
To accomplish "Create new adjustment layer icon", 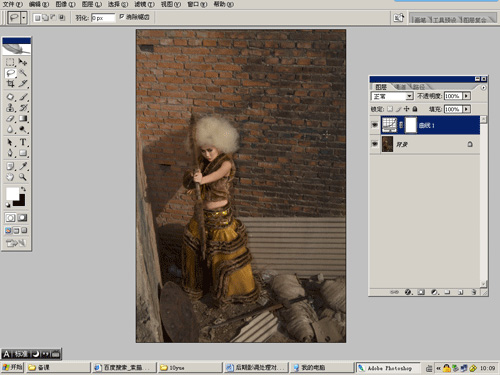I will 434,292.
